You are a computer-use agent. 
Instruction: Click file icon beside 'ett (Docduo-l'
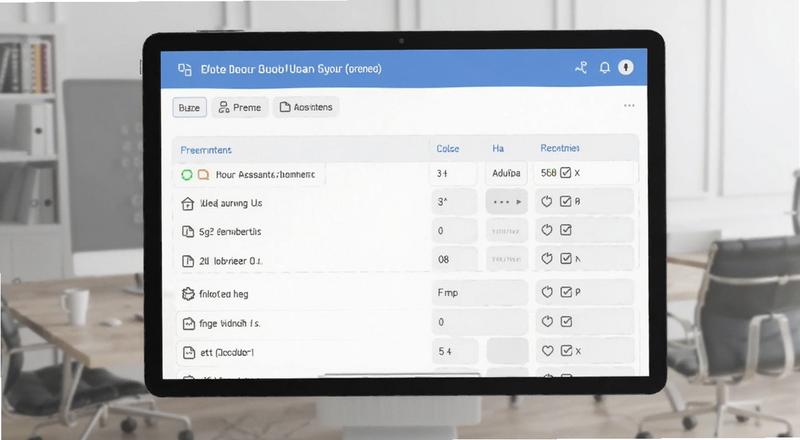click(x=189, y=353)
